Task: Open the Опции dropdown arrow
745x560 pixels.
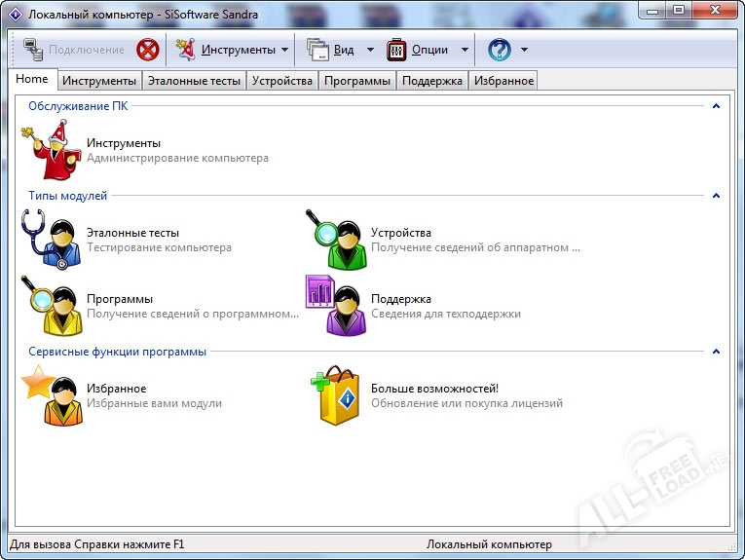Action: tap(465, 50)
